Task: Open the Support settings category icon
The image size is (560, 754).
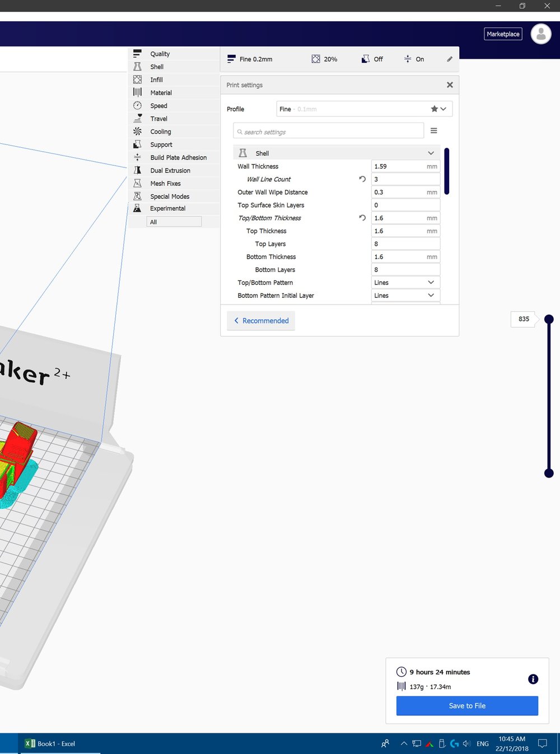Action: point(137,144)
